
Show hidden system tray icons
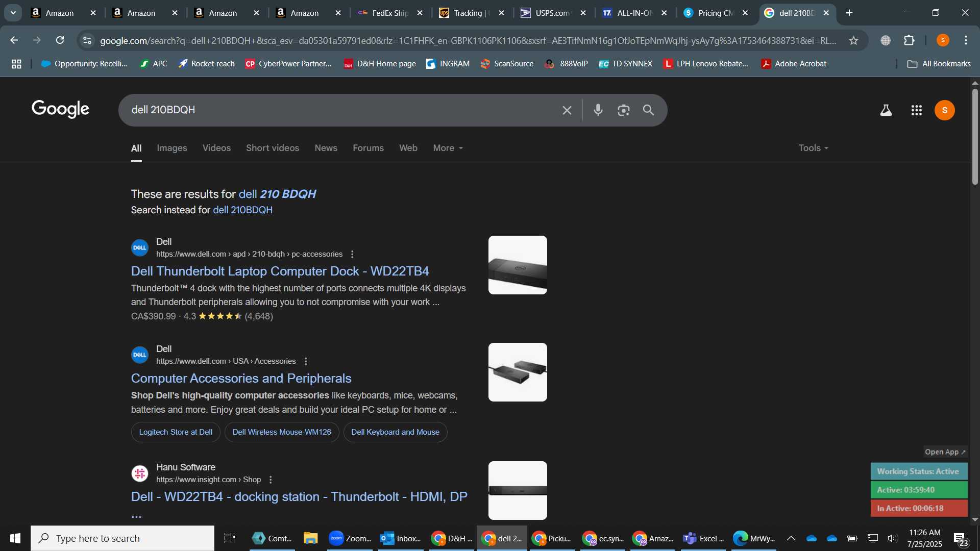[791, 538]
